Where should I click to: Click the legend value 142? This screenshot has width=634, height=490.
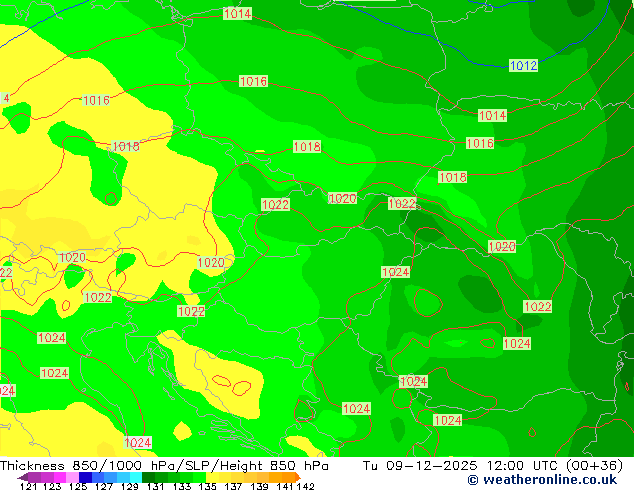(x=305, y=486)
